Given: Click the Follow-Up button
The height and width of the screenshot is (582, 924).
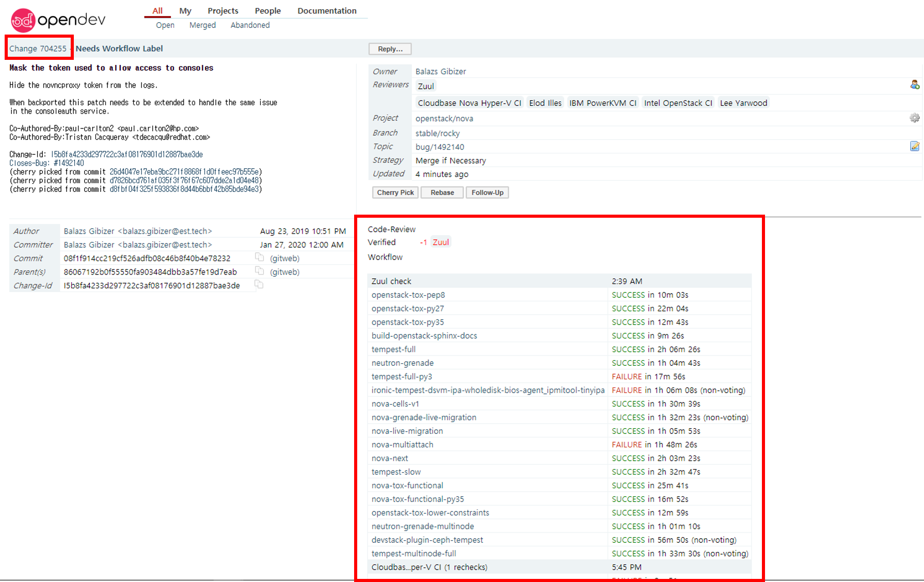Looking at the screenshot, I should [487, 192].
